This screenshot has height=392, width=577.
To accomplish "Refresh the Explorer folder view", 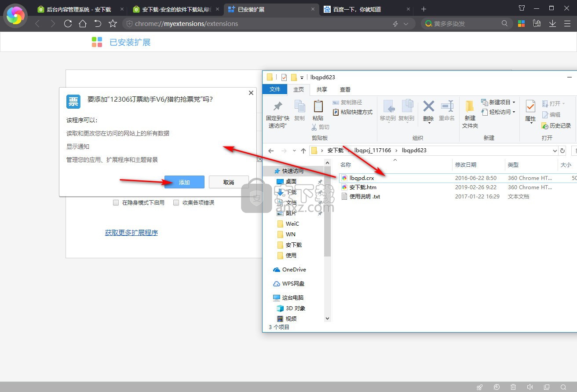I will point(562,150).
